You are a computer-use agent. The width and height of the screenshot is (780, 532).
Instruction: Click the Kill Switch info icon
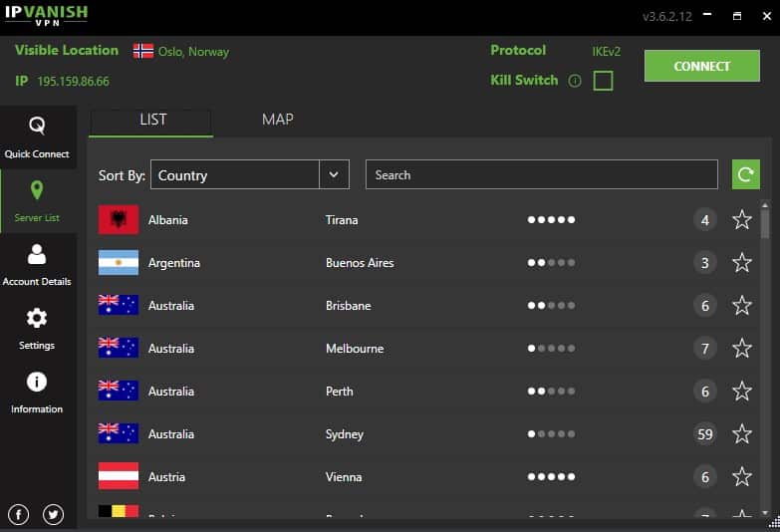click(575, 81)
